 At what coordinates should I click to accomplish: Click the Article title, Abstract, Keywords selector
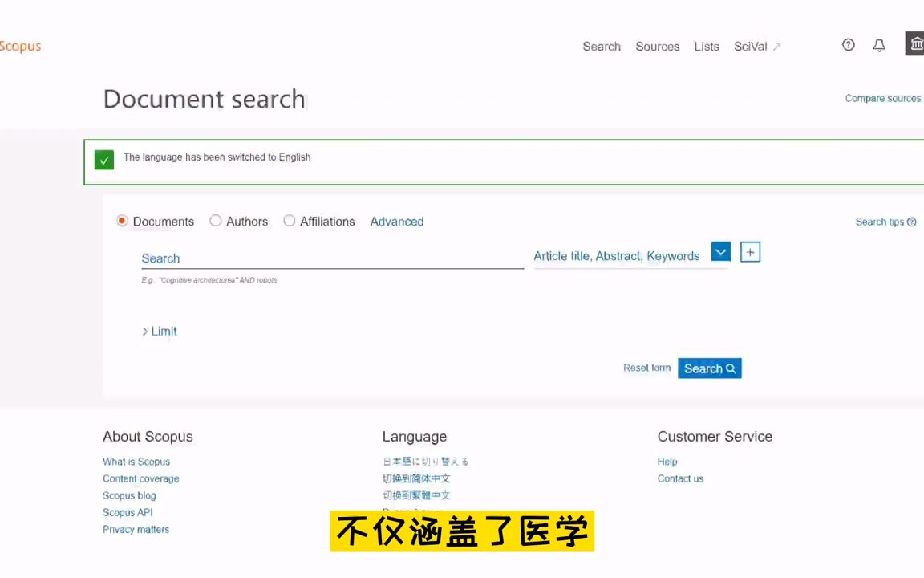[x=616, y=256]
